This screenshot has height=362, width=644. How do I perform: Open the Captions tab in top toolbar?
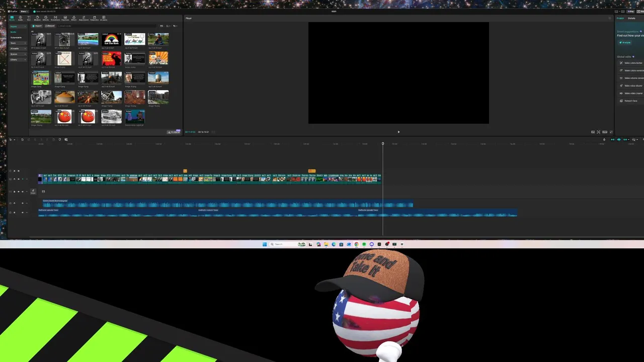click(x=65, y=18)
